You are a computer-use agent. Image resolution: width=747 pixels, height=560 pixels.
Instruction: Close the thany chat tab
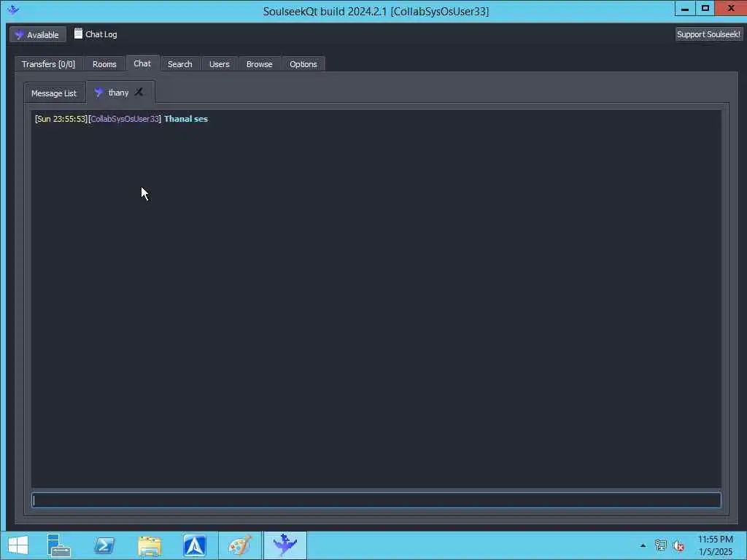coord(139,93)
